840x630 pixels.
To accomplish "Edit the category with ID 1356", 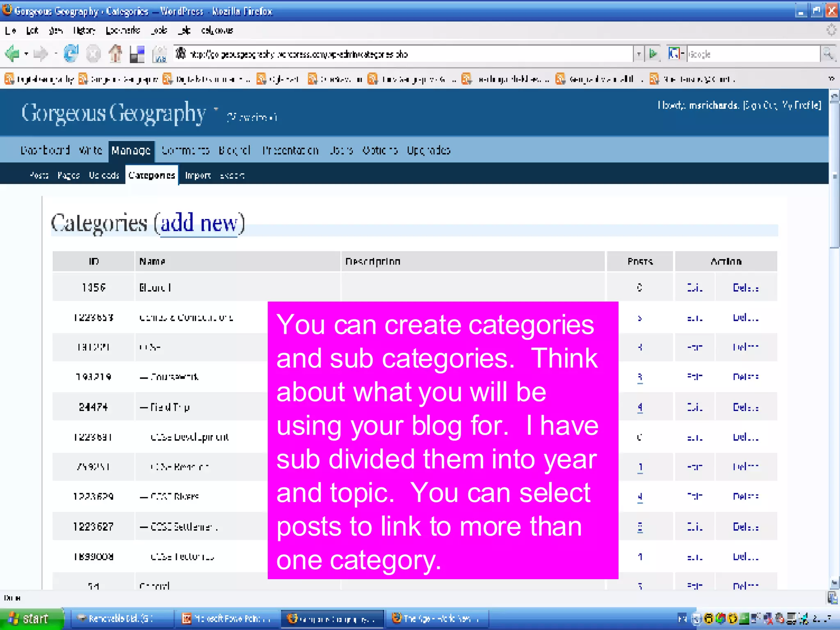I will [x=695, y=288].
